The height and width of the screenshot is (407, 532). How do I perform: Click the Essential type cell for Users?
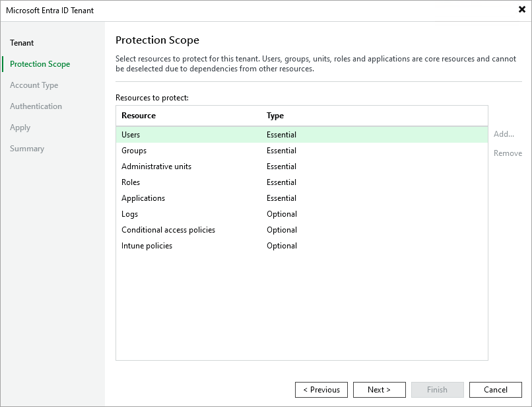(281, 135)
